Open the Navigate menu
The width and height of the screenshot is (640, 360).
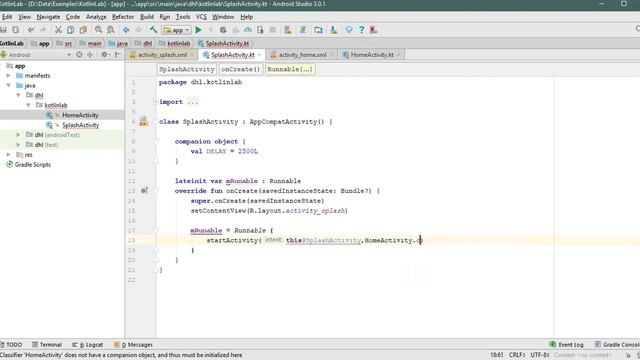coord(48,17)
